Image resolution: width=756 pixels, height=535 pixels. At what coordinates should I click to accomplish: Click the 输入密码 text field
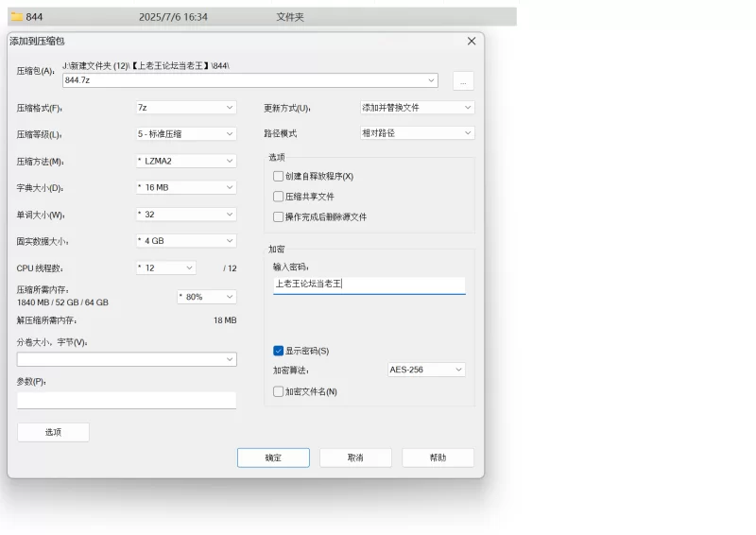(x=369, y=284)
